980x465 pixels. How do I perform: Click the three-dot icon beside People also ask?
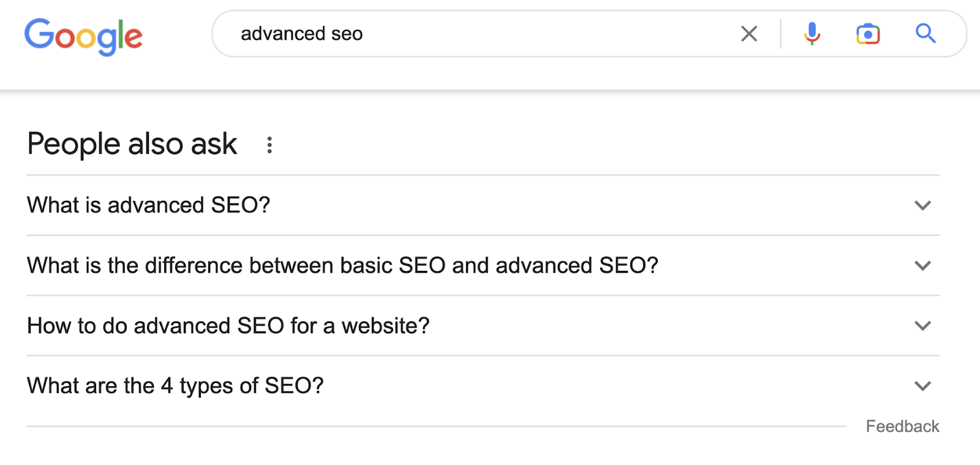[269, 145]
